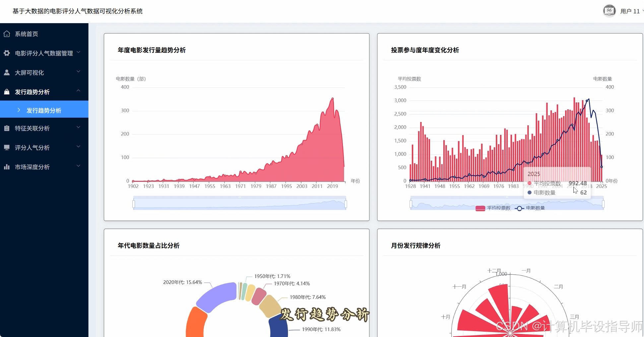Click the orange donut segment
Viewport: 644px width, 337px height.
coord(196,323)
